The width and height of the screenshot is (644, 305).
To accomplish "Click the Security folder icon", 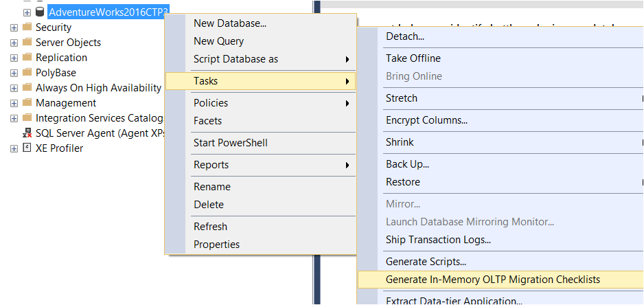I will tap(27, 27).
